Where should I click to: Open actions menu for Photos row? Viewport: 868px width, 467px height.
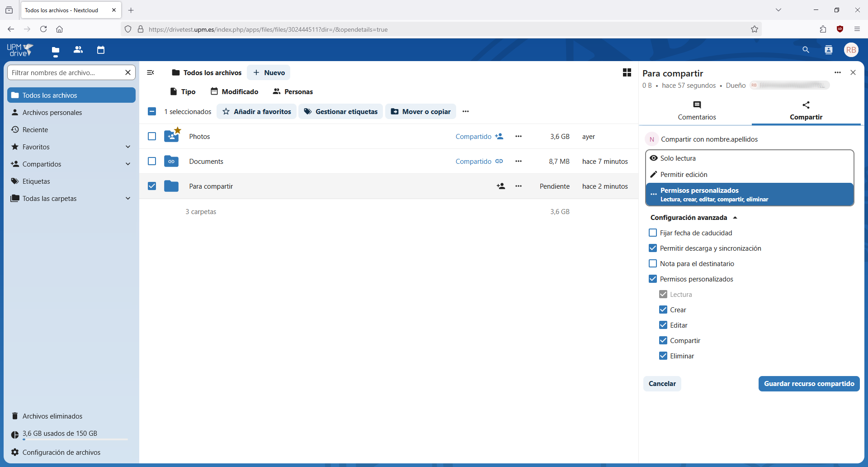click(x=519, y=136)
